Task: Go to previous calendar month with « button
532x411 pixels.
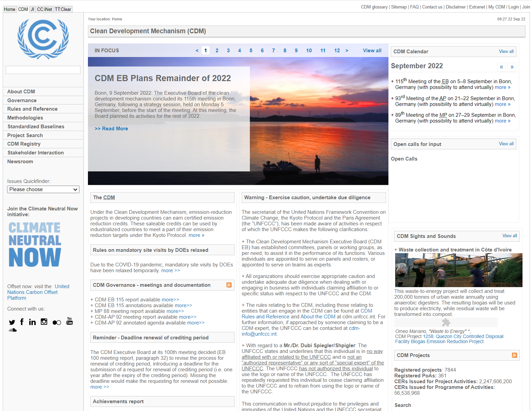Action: [x=501, y=67]
